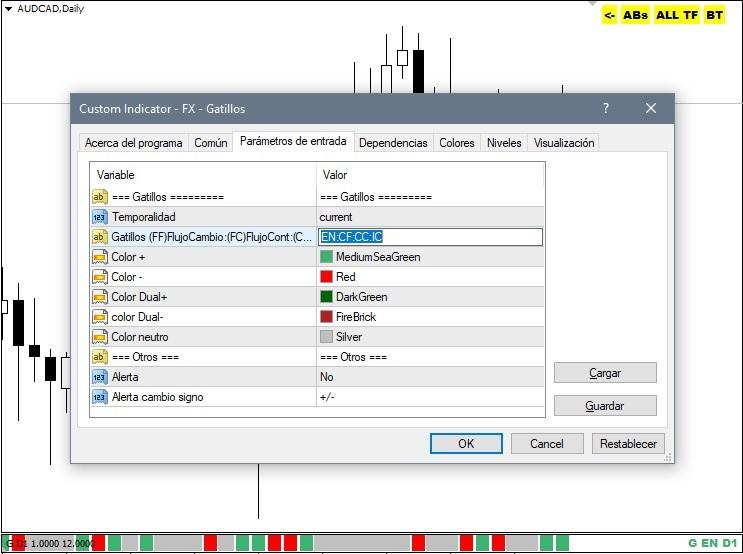Open the Colores tab
Screen dimensions: 743x554
click(457, 143)
